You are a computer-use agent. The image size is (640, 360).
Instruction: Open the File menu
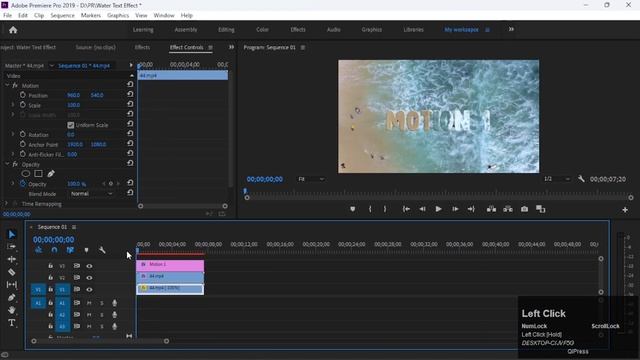point(7,16)
